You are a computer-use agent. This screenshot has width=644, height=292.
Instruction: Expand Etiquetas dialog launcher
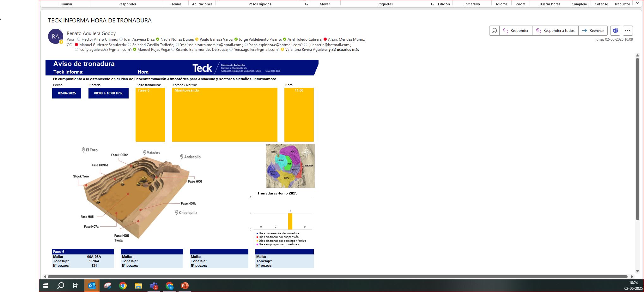coord(432,4)
